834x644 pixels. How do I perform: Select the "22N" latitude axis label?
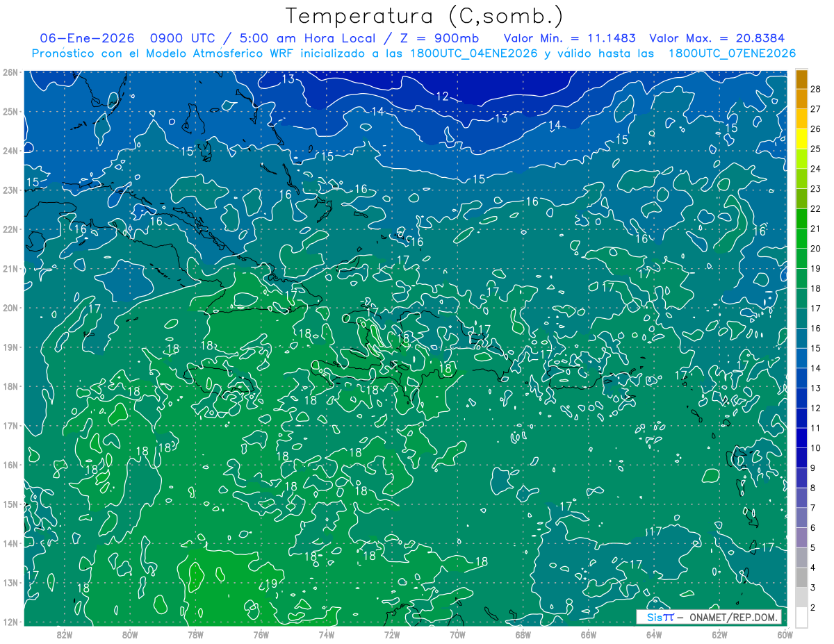tap(10, 229)
